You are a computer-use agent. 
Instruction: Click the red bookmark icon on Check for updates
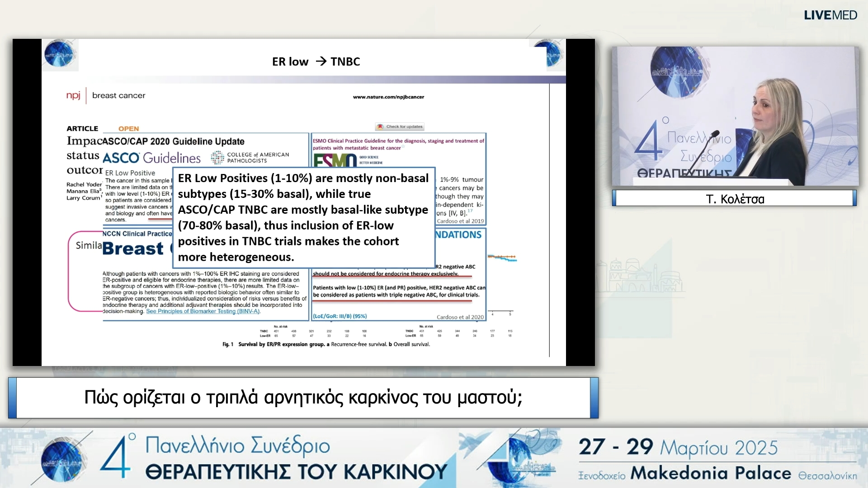[x=381, y=127]
